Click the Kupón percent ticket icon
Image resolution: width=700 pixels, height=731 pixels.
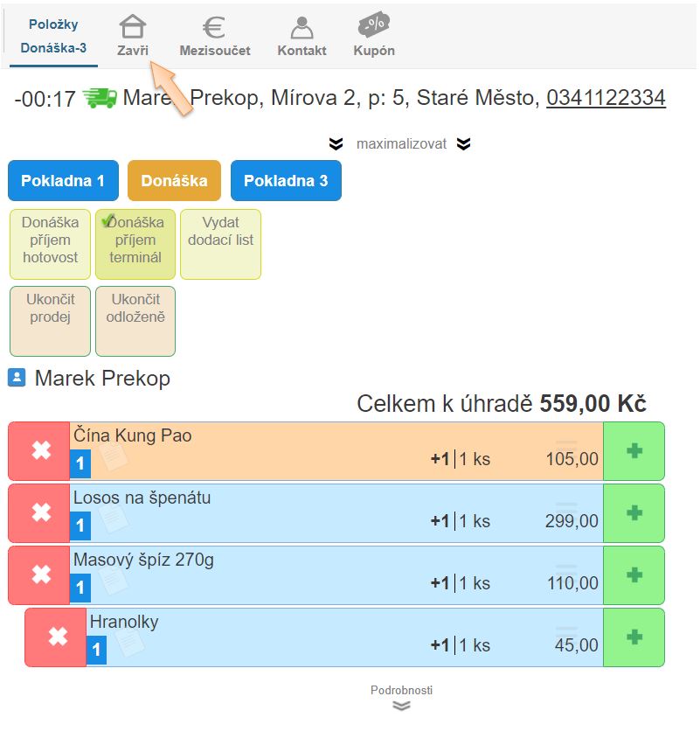coord(374,25)
